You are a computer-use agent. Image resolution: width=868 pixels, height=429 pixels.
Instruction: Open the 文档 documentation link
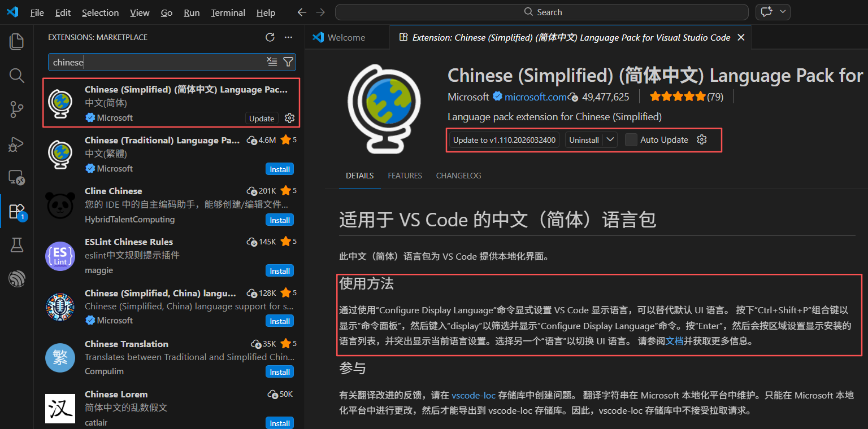tap(675, 341)
